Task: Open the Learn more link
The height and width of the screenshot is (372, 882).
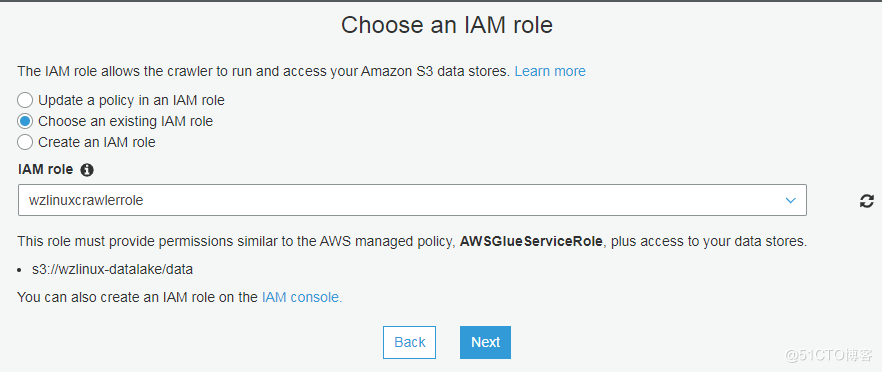Action: tap(550, 71)
